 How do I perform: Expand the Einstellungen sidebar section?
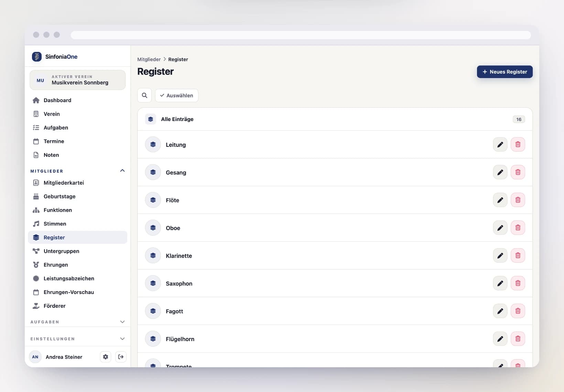(x=122, y=339)
